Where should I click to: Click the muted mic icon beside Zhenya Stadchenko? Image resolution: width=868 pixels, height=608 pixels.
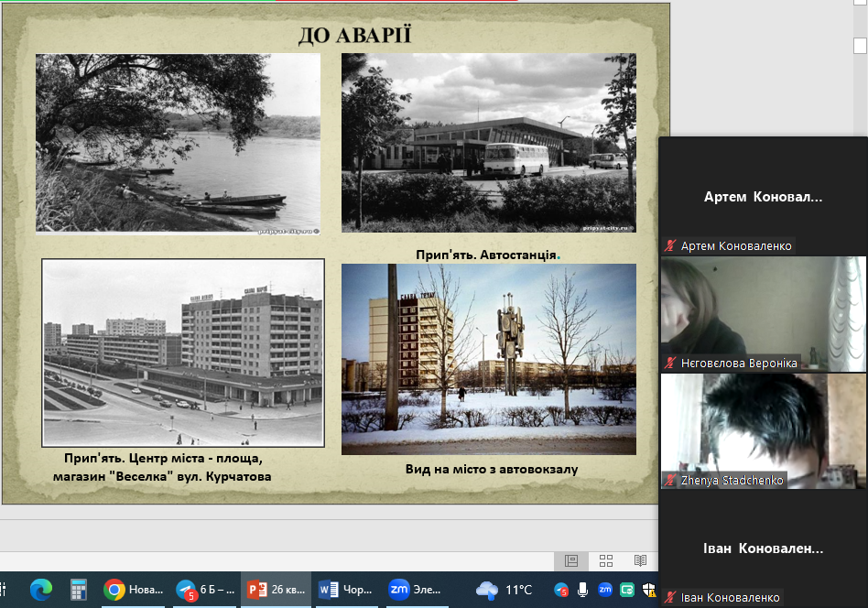click(670, 480)
